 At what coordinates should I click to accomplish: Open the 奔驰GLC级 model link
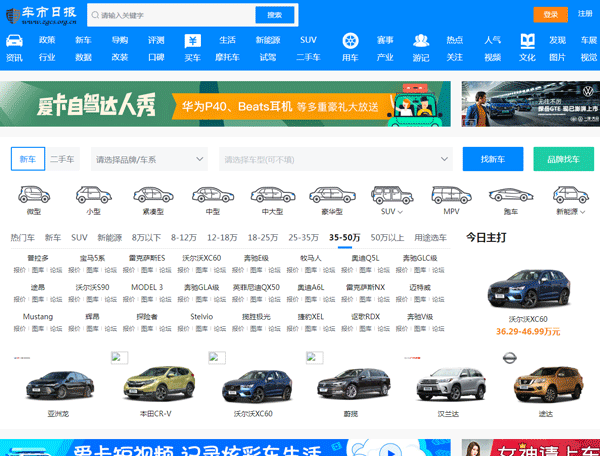click(x=420, y=258)
